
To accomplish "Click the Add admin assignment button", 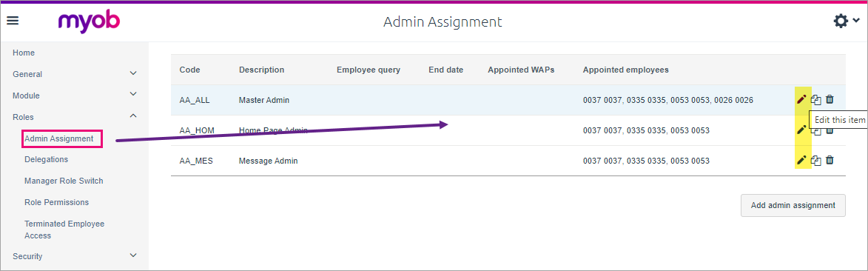I will coord(793,205).
